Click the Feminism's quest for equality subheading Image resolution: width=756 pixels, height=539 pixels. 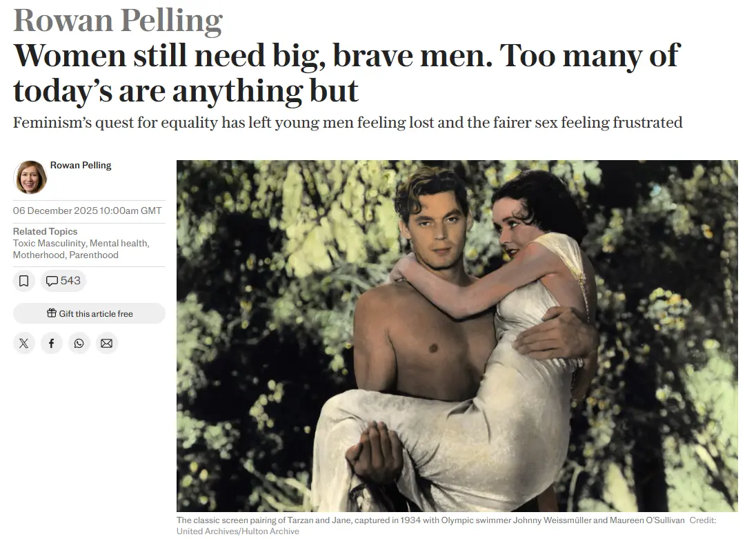point(348,123)
